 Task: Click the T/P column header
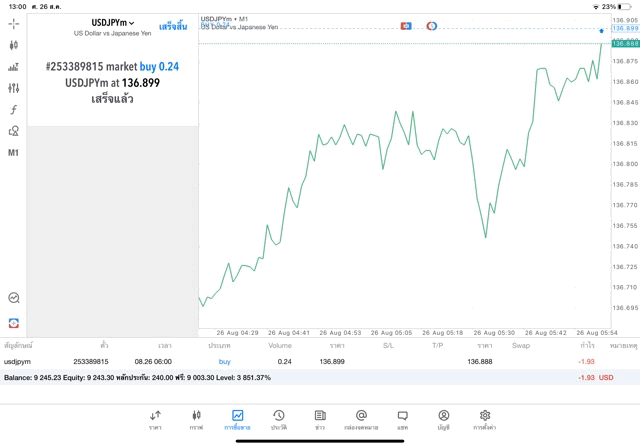coord(438,345)
